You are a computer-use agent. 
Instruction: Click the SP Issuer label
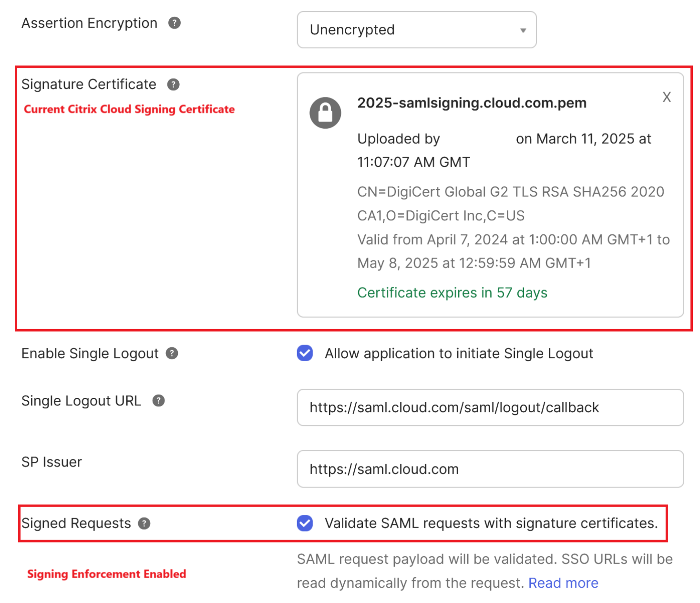click(51, 461)
